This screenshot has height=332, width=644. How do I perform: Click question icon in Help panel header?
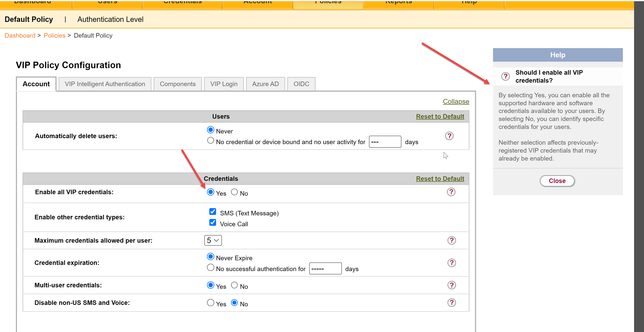coord(505,76)
